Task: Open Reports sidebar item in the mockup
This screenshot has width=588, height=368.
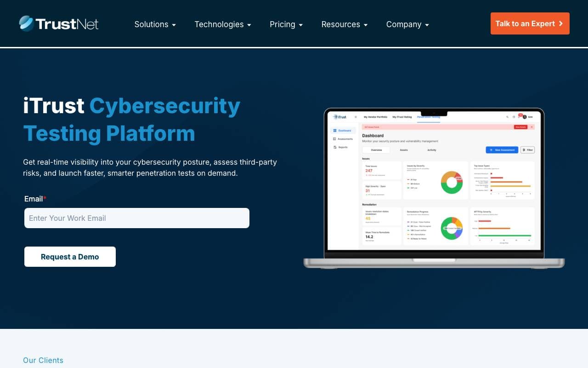Action: point(340,147)
